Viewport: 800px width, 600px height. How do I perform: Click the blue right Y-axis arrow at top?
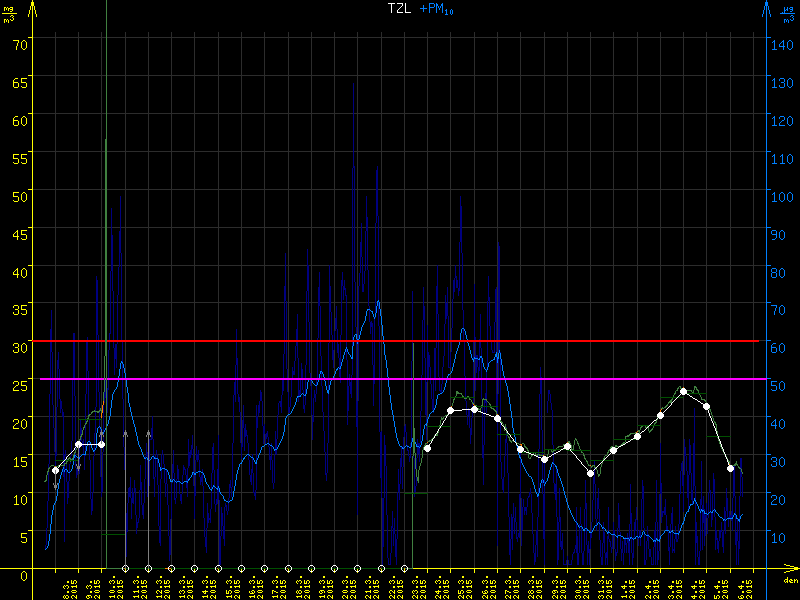click(x=766, y=10)
